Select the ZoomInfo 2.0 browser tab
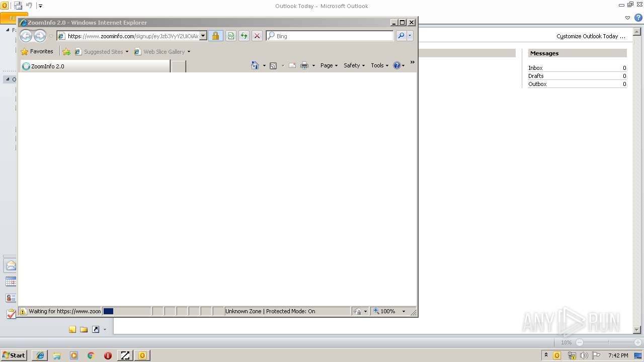Screen dimensions: 644x362 point(95,66)
